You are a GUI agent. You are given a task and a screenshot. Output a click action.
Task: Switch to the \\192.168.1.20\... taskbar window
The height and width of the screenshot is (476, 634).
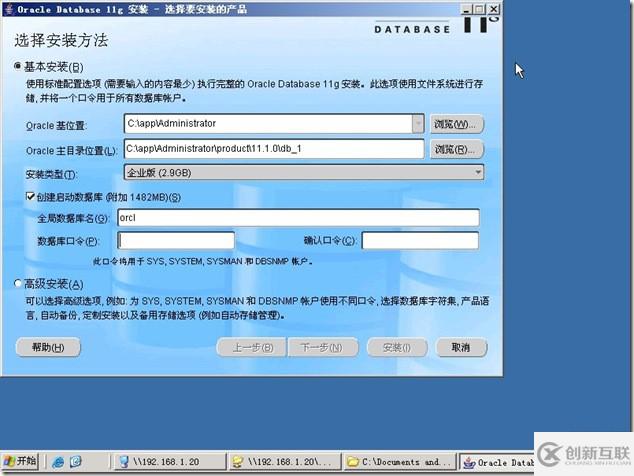click(285, 461)
